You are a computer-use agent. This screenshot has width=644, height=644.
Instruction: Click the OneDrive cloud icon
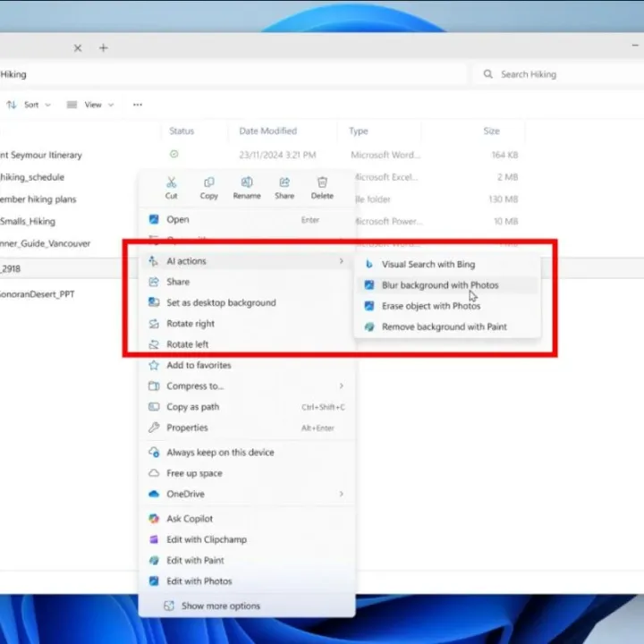point(154,494)
